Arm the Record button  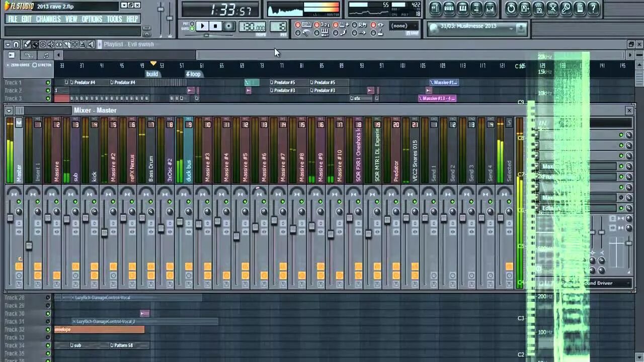(228, 26)
